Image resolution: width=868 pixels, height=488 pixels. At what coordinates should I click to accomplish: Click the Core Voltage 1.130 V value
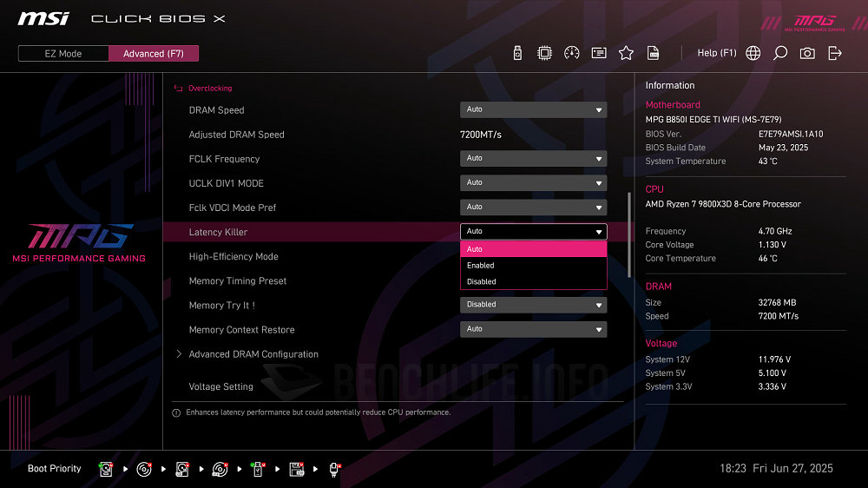pos(773,244)
